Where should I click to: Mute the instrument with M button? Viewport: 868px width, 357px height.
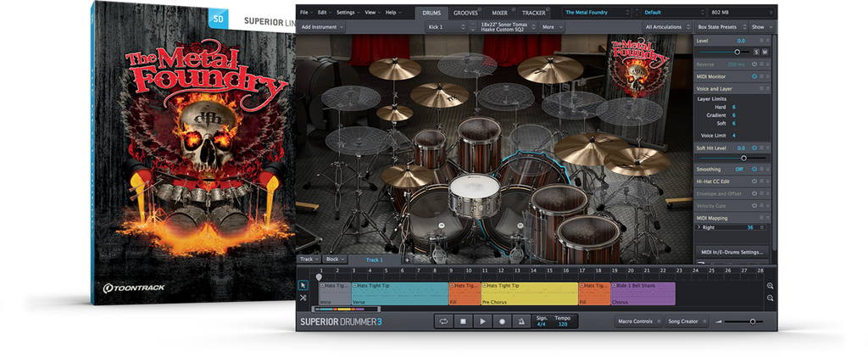click(x=765, y=52)
